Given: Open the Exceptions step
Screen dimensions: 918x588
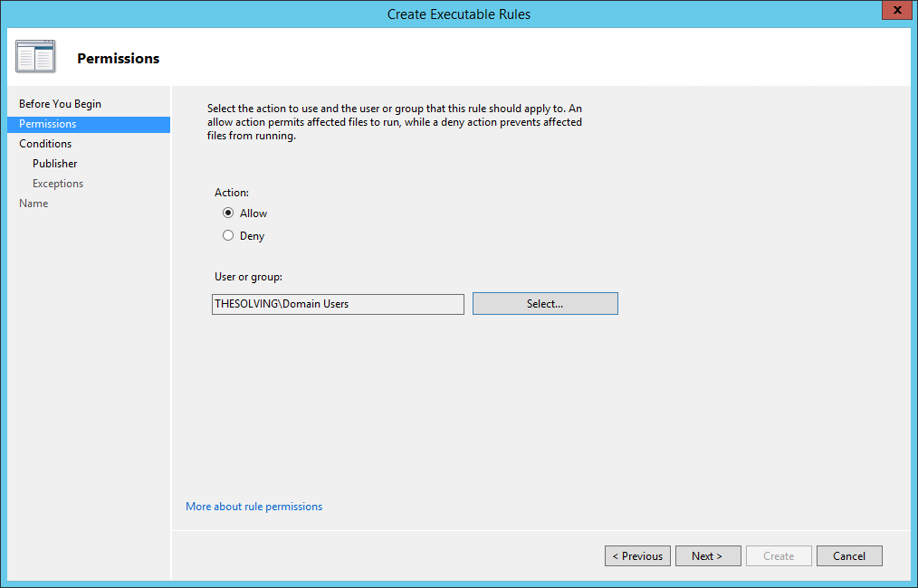Looking at the screenshot, I should coord(58,183).
